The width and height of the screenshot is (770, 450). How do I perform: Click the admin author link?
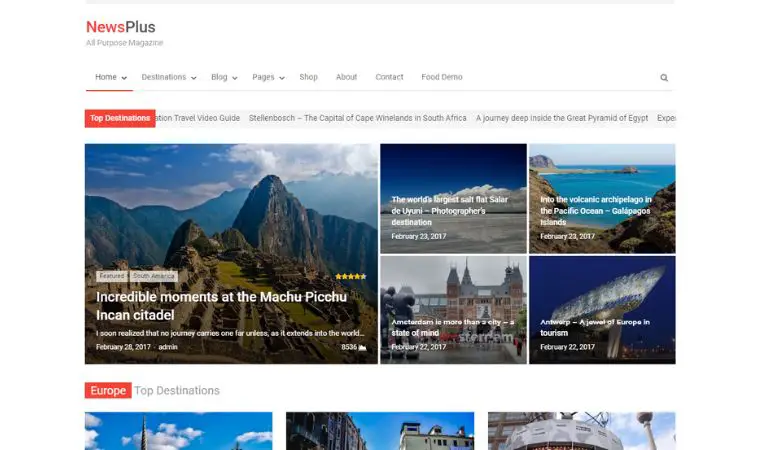[167, 347]
